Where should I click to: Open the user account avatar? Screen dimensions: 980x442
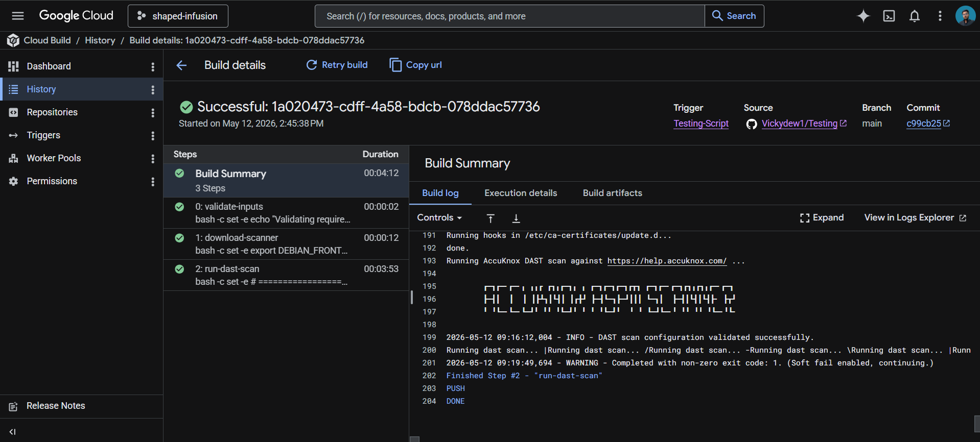pyautogui.click(x=965, y=16)
